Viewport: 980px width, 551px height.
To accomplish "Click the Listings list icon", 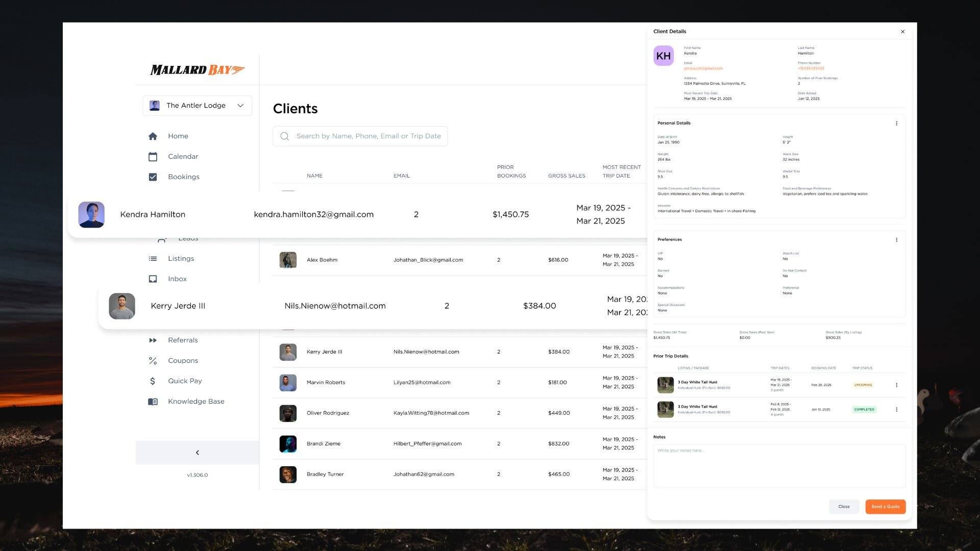I will coord(153,259).
